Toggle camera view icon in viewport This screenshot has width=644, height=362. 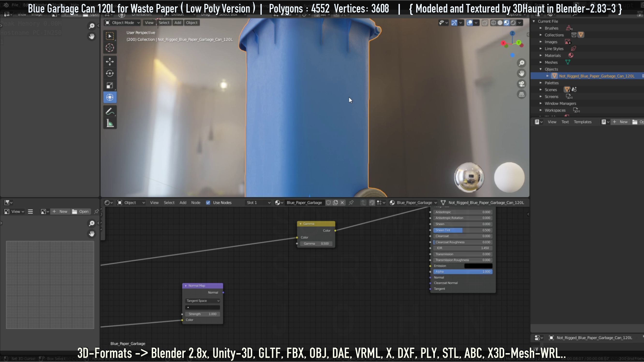pos(521,84)
